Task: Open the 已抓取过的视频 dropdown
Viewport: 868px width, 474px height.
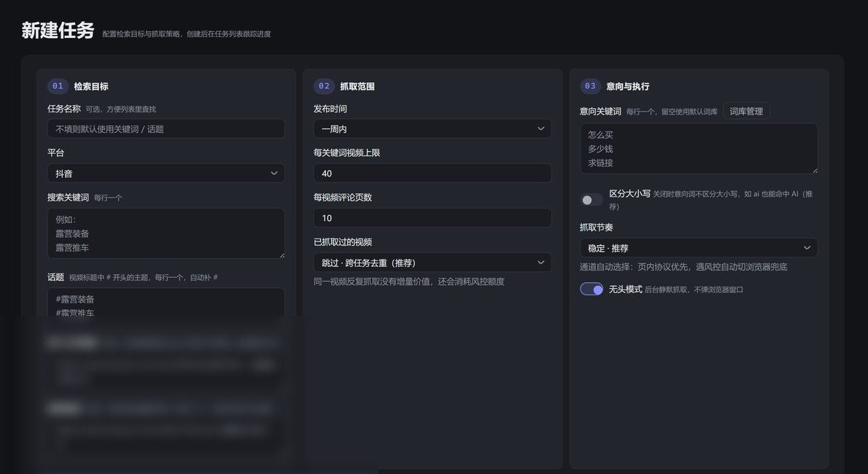Action: (433, 263)
